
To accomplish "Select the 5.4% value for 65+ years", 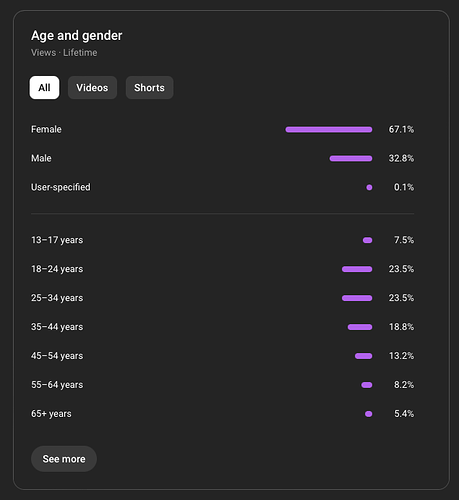I will pyautogui.click(x=404, y=414).
